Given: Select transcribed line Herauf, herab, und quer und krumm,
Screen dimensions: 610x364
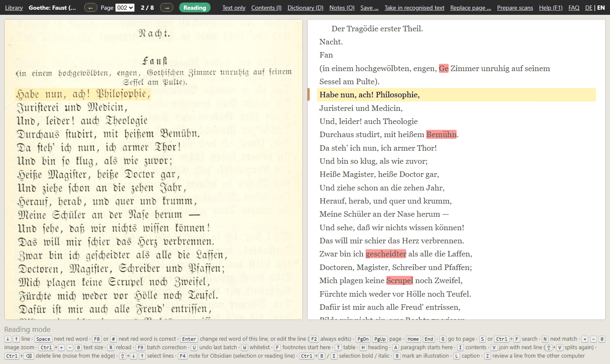Looking at the screenshot, I should tap(385, 201).
